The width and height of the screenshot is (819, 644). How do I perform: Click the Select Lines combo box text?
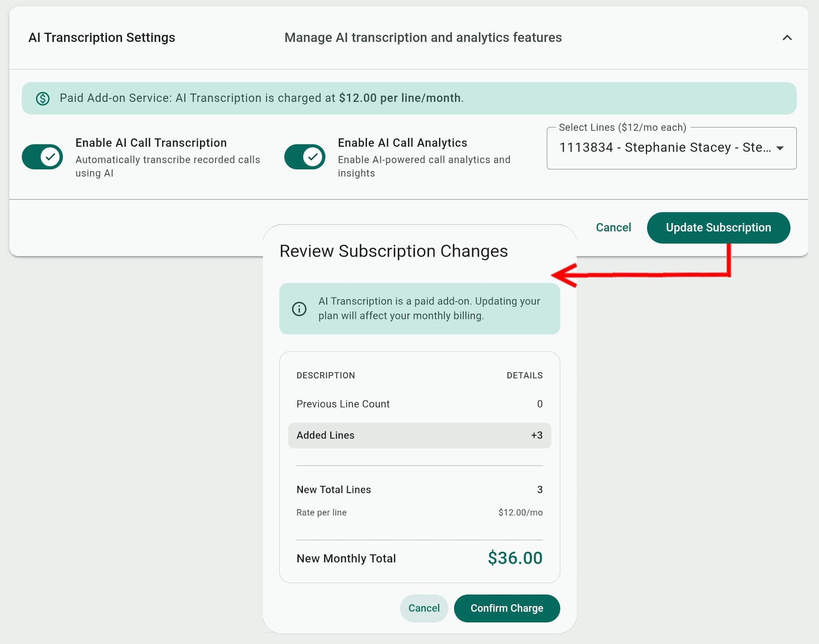[665, 148]
